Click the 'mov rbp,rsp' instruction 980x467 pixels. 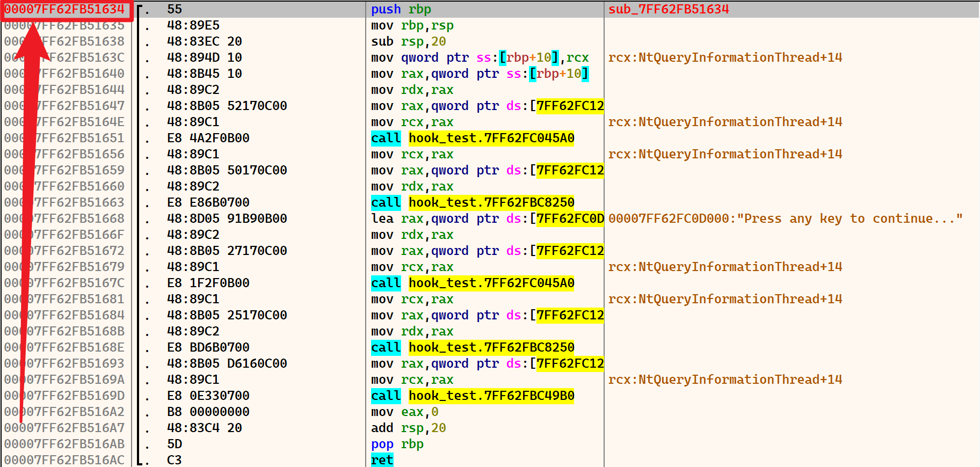(412, 26)
